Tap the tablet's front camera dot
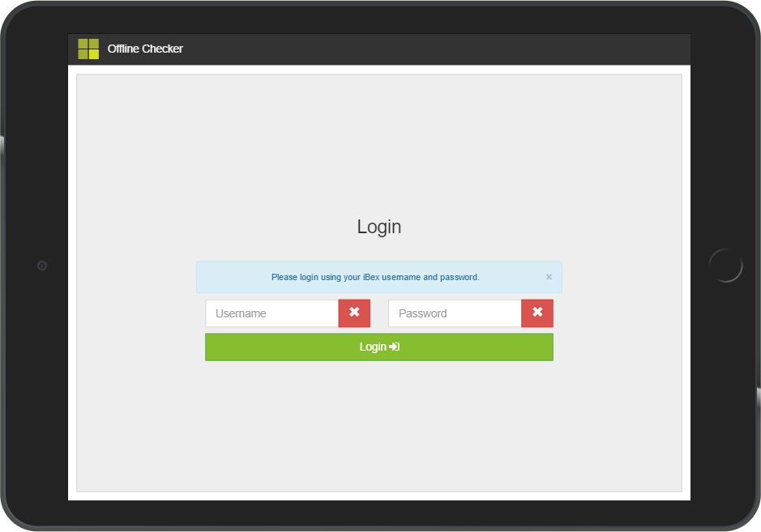This screenshot has height=532, width=761. point(42,266)
